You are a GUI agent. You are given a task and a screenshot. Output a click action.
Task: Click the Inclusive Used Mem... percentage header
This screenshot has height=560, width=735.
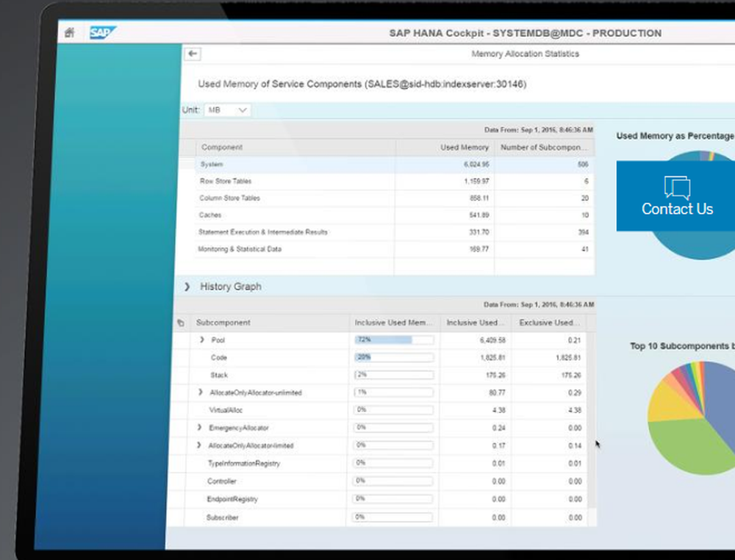pos(394,323)
